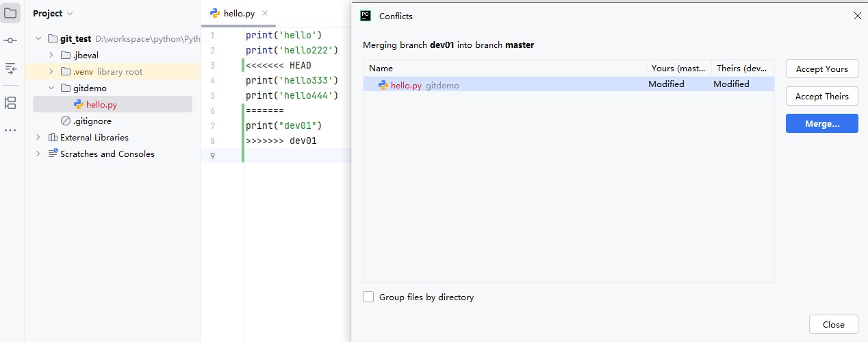Open the Merge... conflict resolver
The height and width of the screenshot is (342, 868).
click(x=821, y=123)
